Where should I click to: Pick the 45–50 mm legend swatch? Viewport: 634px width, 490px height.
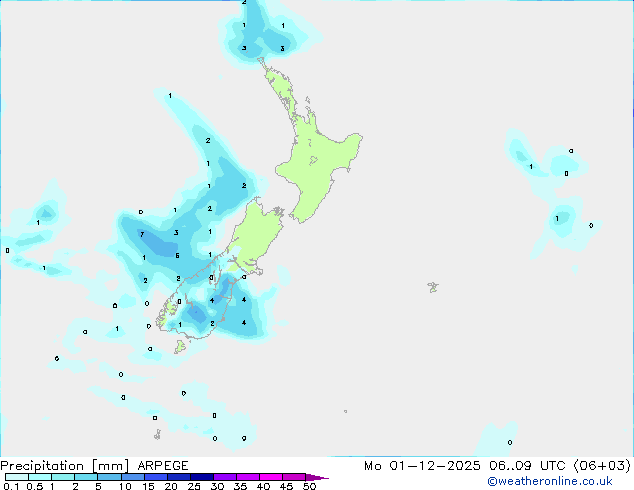pos(294,477)
